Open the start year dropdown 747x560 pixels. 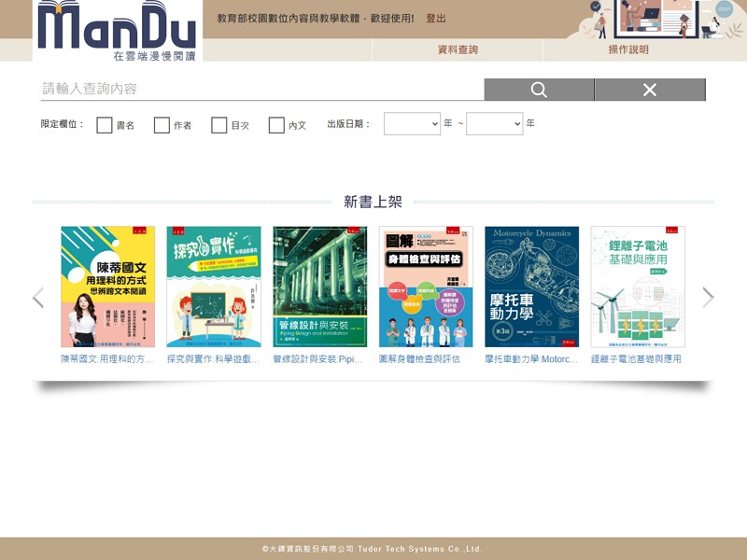pyautogui.click(x=412, y=124)
